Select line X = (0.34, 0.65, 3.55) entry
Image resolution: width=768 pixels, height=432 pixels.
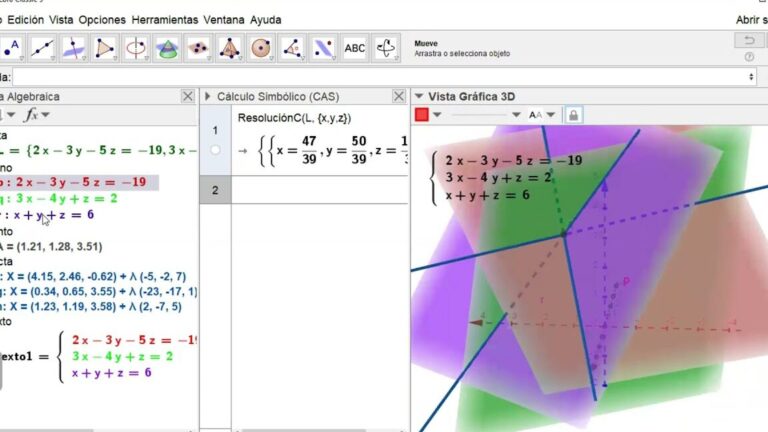(98, 292)
